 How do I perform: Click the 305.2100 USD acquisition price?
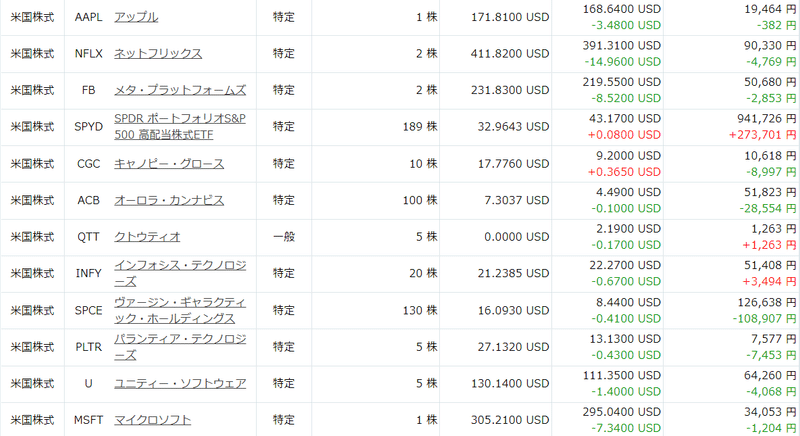510,420
